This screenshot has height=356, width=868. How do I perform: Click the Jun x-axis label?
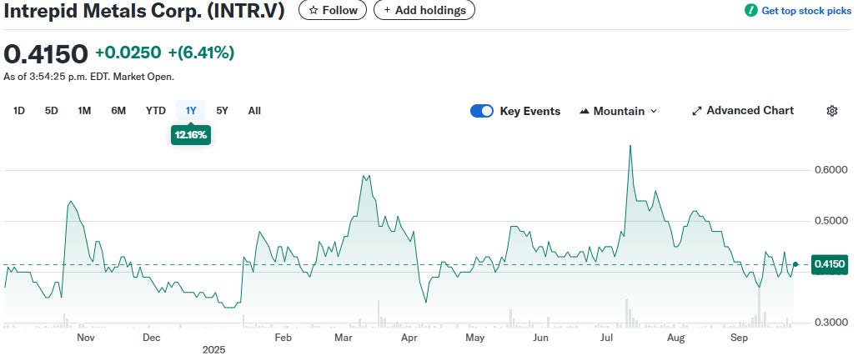540,338
